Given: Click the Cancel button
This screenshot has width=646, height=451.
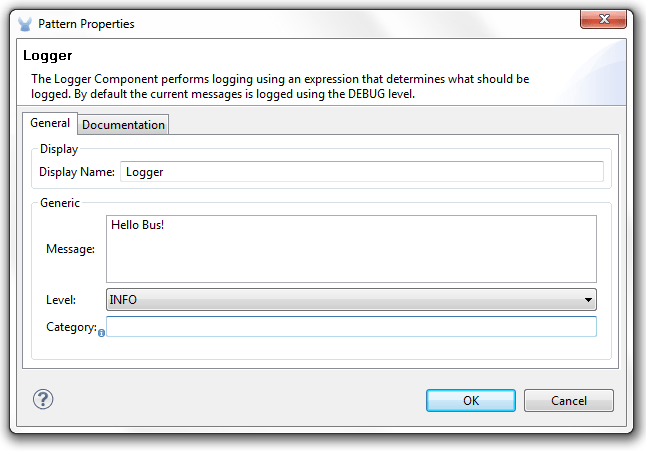Looking at the screenshot, I should click(568, 401).
